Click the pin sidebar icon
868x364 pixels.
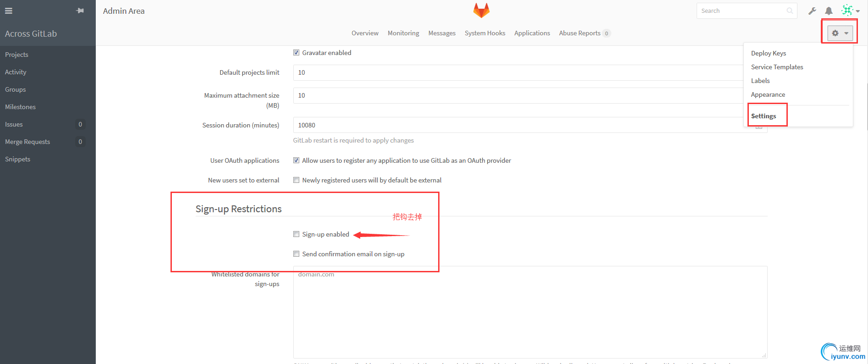pos(80,11)
